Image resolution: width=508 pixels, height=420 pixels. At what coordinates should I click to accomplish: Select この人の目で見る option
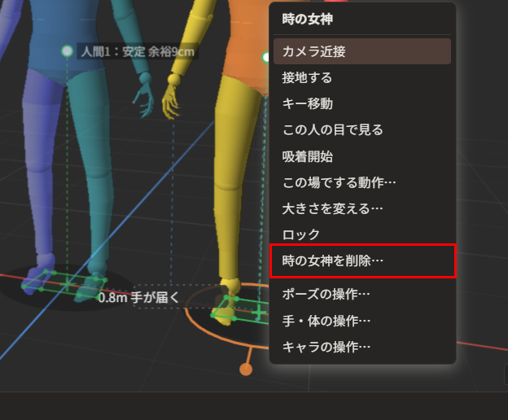(x=362, y=130)
